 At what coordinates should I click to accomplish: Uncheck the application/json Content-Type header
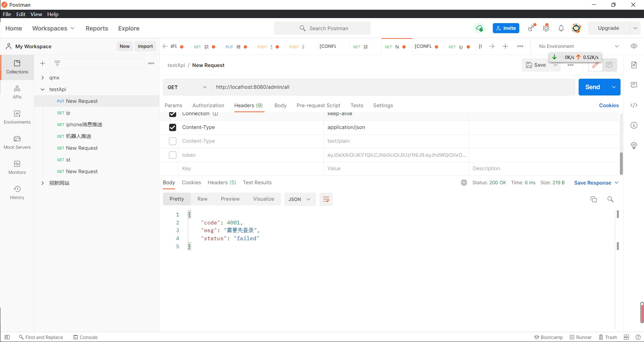173,127
